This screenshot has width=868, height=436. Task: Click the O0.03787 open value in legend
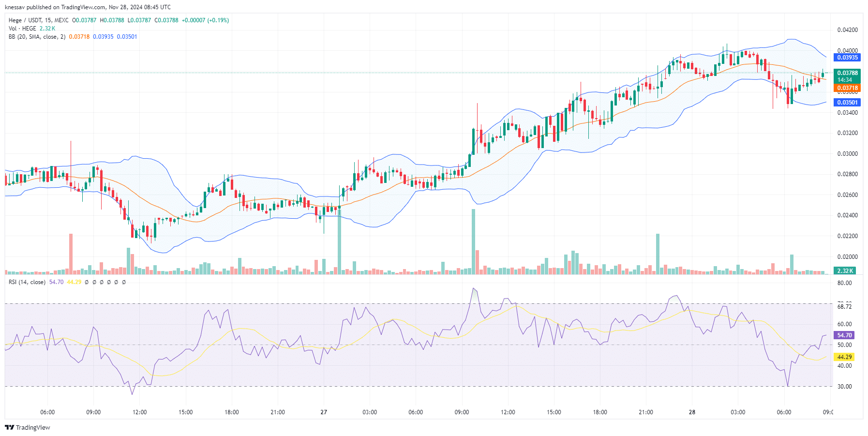click(84, 20)
